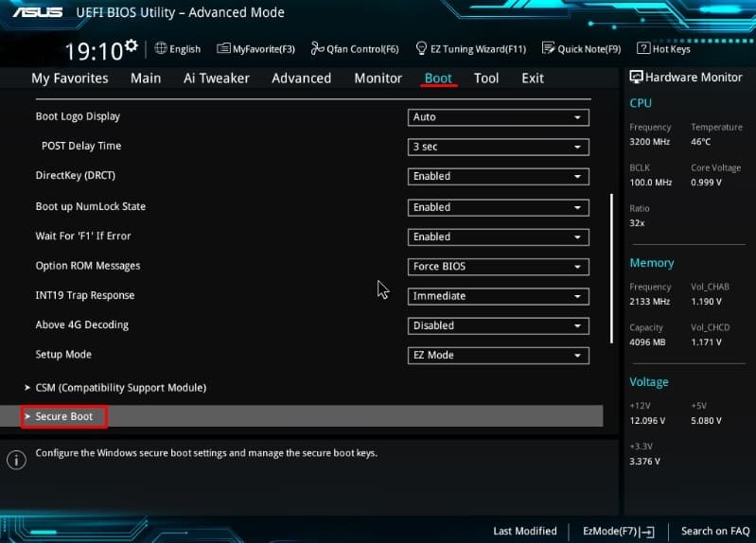Click the gear icon next to the clock

(x=132, y=45)
